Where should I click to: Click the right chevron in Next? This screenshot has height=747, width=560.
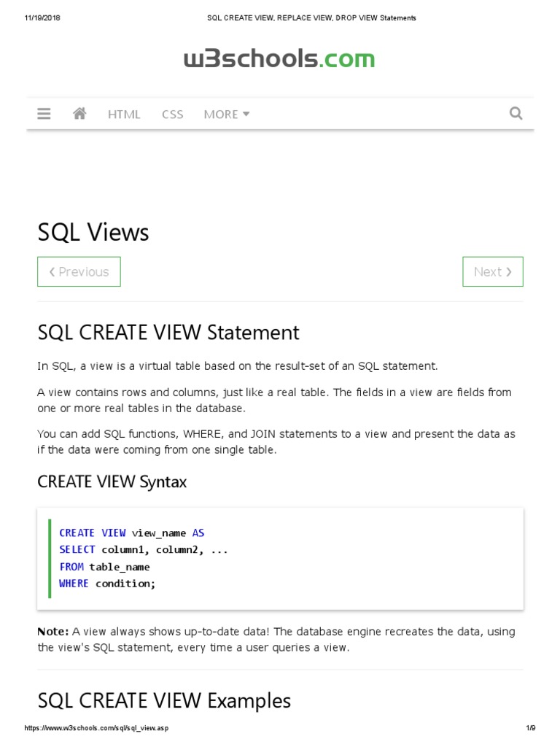[x=508, y=272]
